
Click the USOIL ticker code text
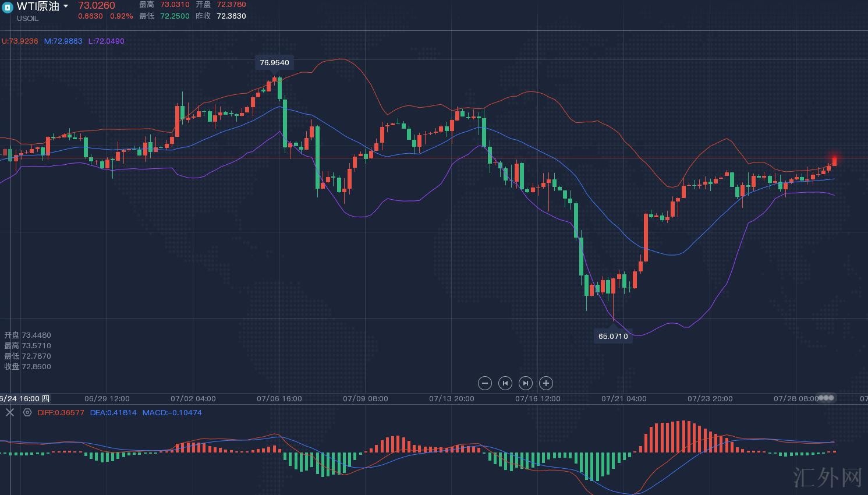click(27, 19)
